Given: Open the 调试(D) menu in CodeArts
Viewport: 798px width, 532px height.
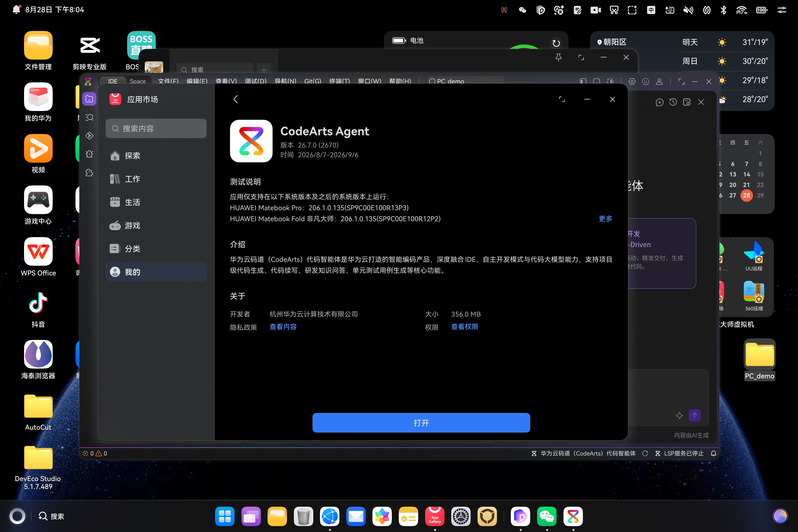Looking at the screenshot, I should point(256,81).
